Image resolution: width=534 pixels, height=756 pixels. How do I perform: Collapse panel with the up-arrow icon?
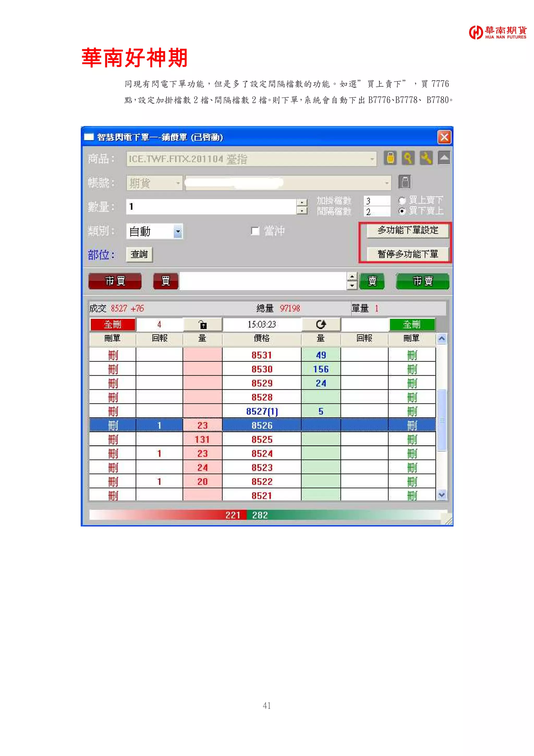444,158
